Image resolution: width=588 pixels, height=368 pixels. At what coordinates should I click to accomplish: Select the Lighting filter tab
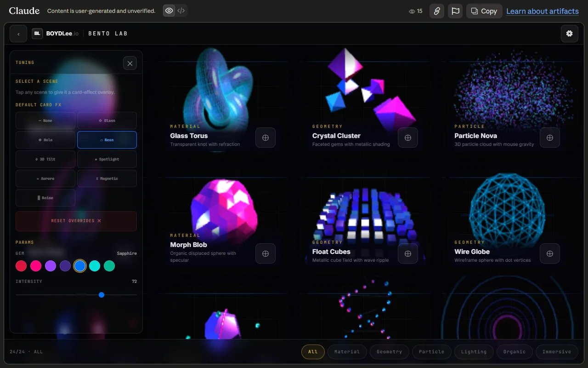474,352
